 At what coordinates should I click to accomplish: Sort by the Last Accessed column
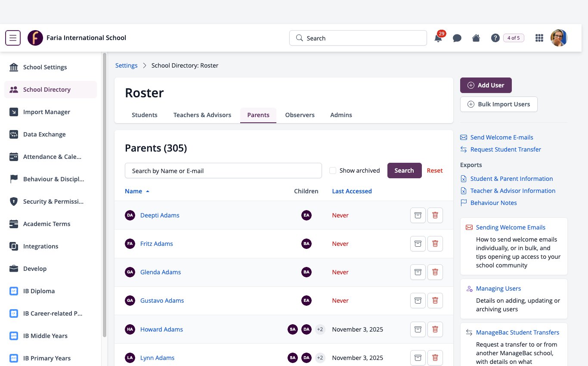pyautogui.click(x=352, y=191)
